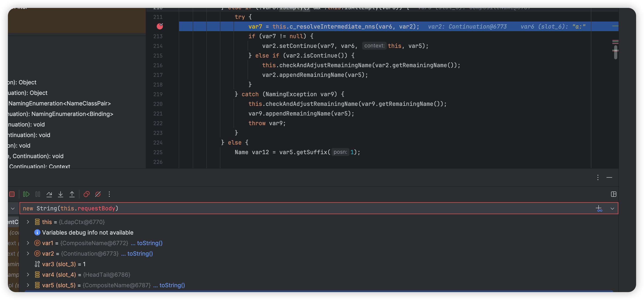
Task: Select var3 (slot_3) = 1 row
Action: point(319,264)
